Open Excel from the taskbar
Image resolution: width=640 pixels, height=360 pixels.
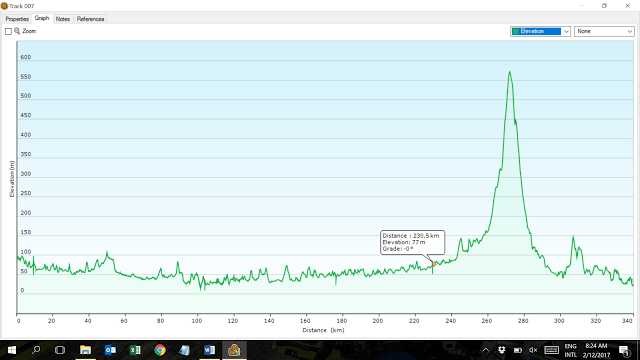tap(135, 350)
